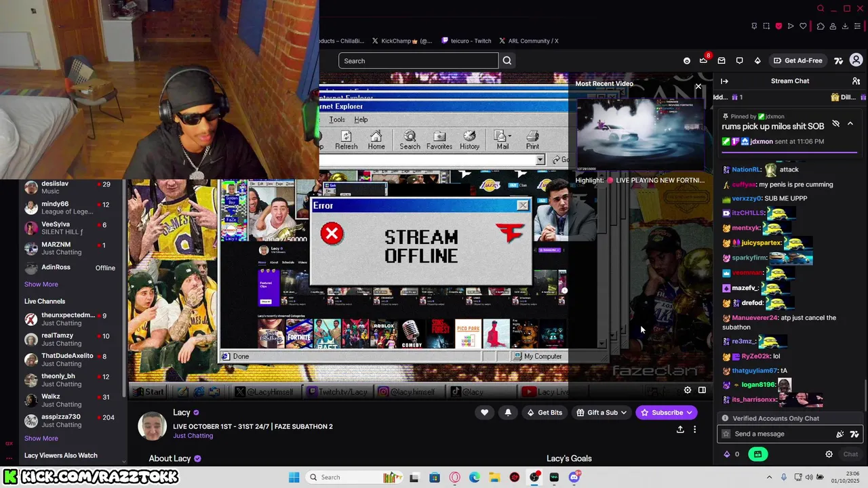Screen dimensions: 868x488
Task: Switch to the ARL Community / X tab
Action: pyautogui.click(x=529, y=41)
